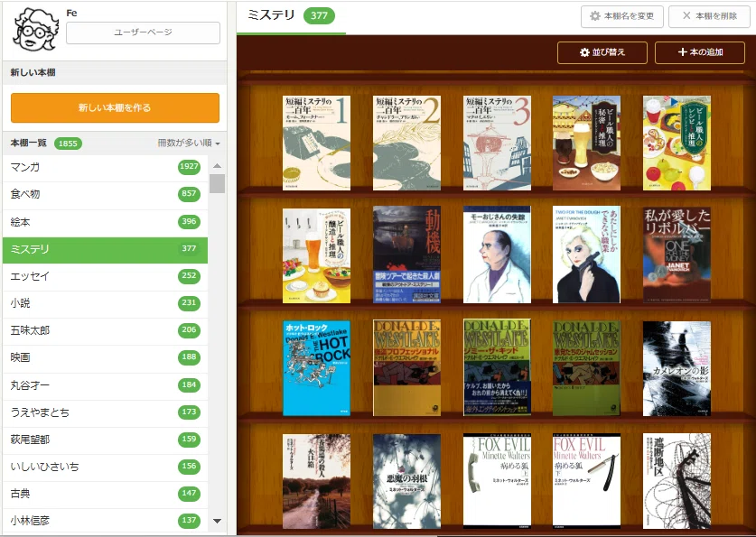Click the 並び替え sort button

click(602, 52)
